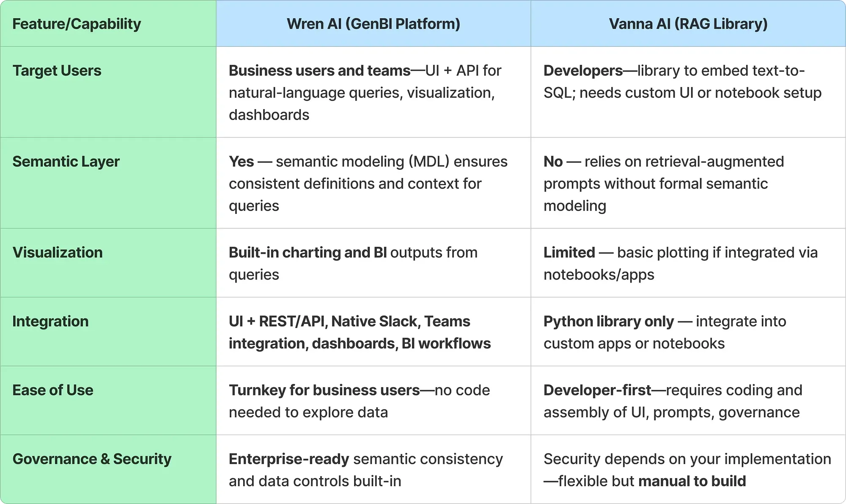The height and width of the screenshot is (504, 846).
Task: Click the 'UI + REST/API, Native Slack' cell
Action: (360, 332)
